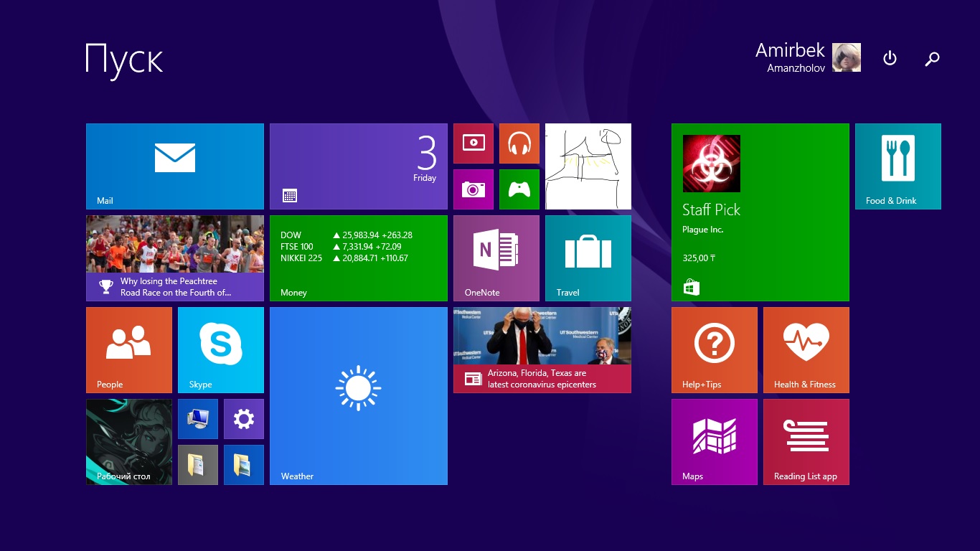Click the search magnifier button

[932, 59]
